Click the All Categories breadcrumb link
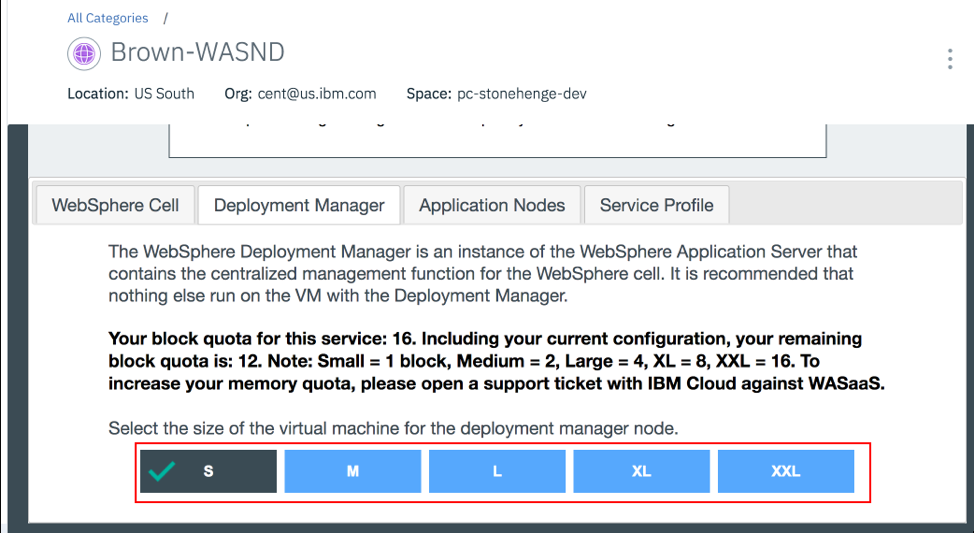This screenshot has height=533, width=974. click(107, 18)
